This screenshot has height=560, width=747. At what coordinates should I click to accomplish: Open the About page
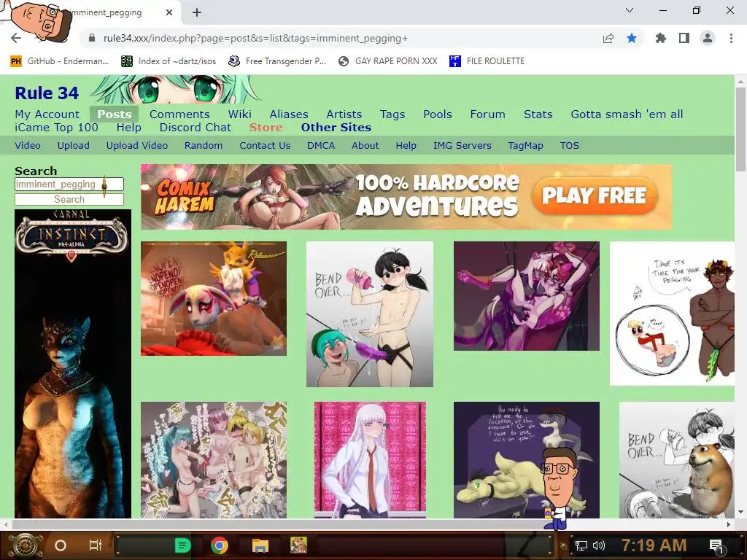pyautogui.click(x=365, y=146)
